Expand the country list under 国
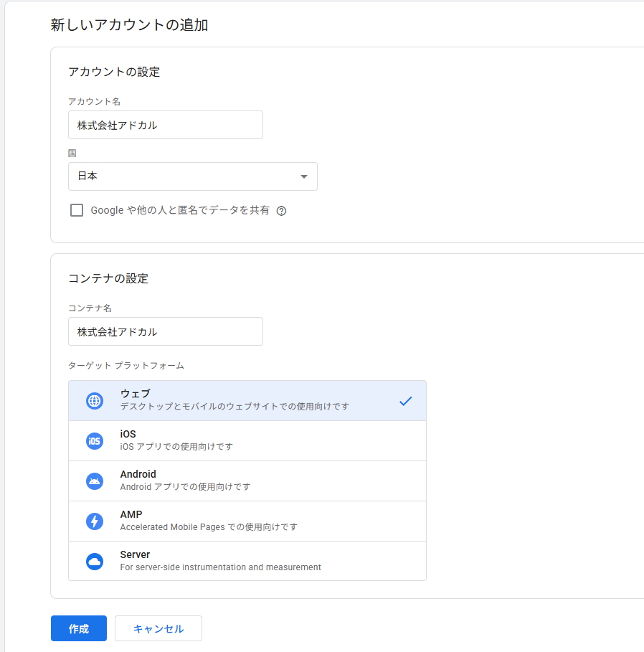The height and width of the screenshot is (652, 644). coord(192,176)
